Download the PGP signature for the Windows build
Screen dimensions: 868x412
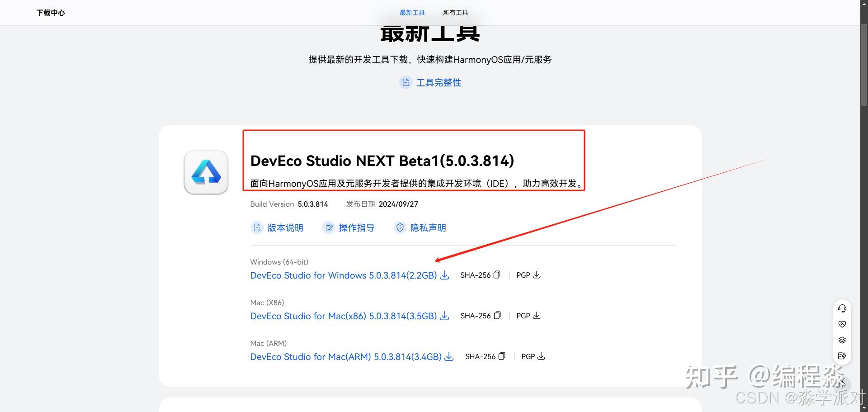[537, 275]
